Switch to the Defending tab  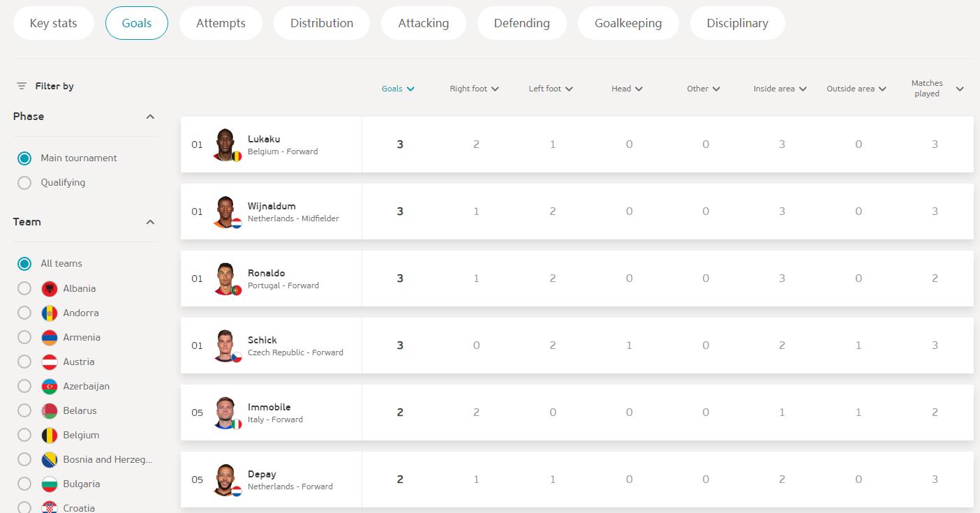pos(522,23)
